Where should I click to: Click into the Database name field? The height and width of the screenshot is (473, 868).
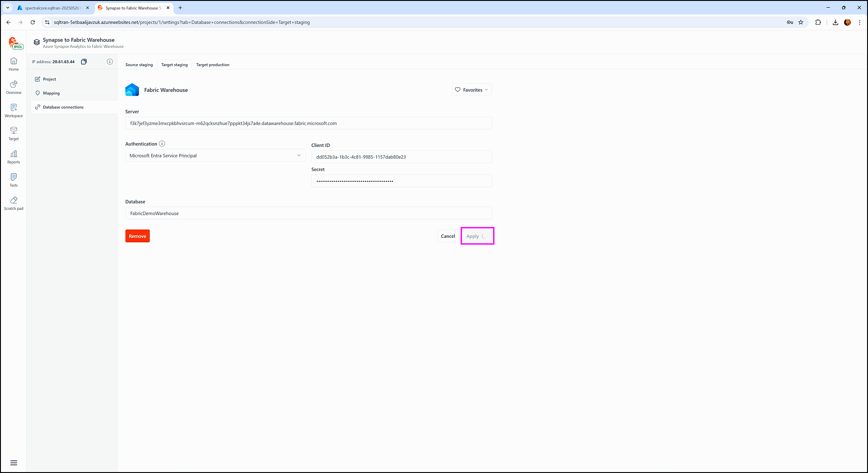pos(308,213)
